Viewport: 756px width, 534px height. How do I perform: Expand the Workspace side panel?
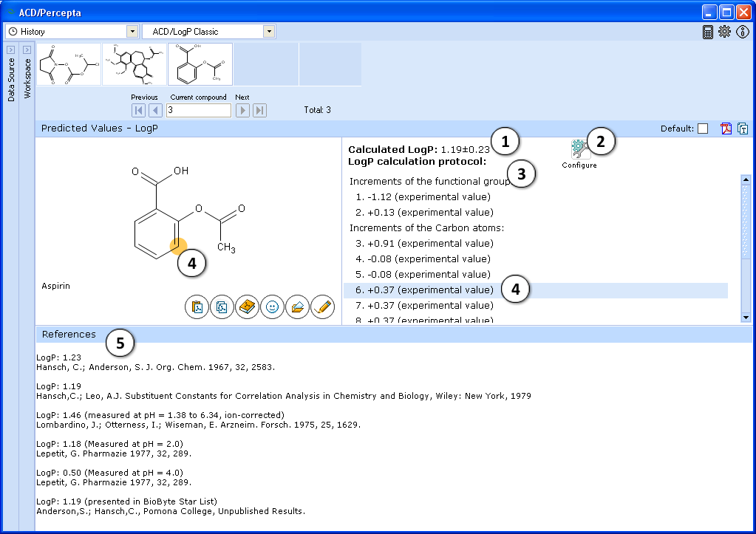pyautogui.click(x=27, y=49)
